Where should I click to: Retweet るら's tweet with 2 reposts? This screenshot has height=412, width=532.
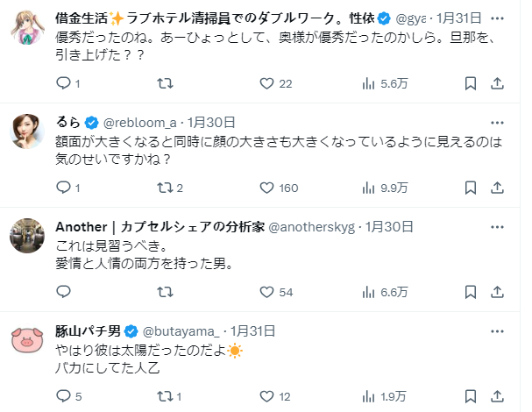tap(164, 188)
